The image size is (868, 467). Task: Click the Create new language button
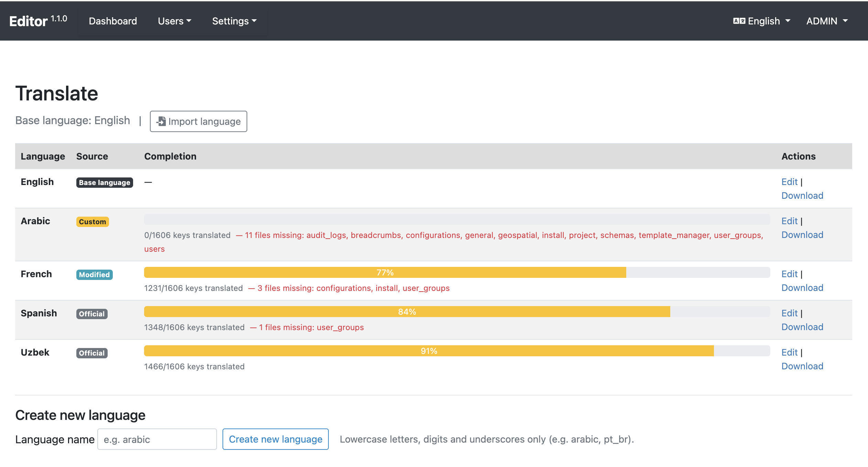(275, 439)
